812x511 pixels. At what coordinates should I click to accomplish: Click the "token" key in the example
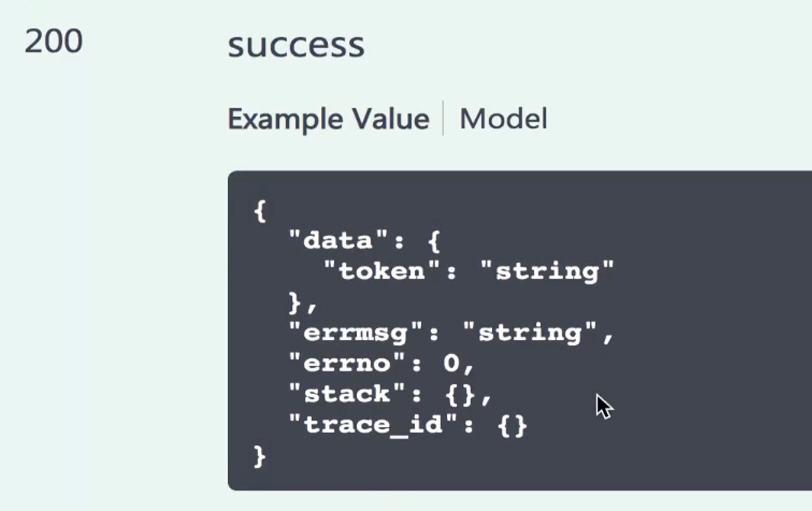coord(383,271)
